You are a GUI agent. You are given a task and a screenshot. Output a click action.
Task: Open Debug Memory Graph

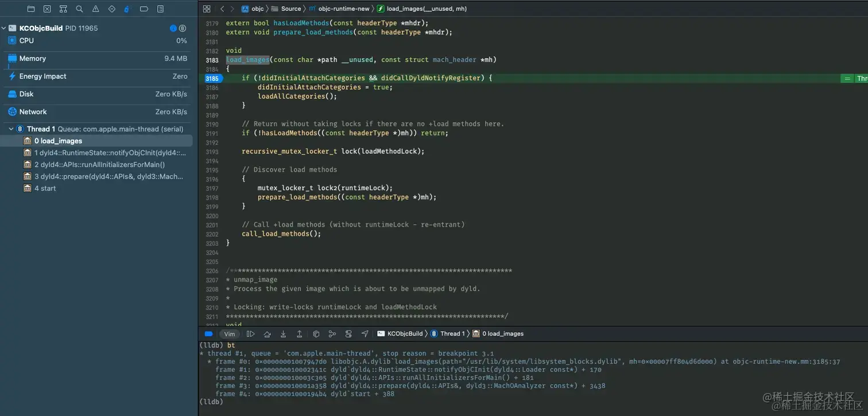tap(332, 334)
